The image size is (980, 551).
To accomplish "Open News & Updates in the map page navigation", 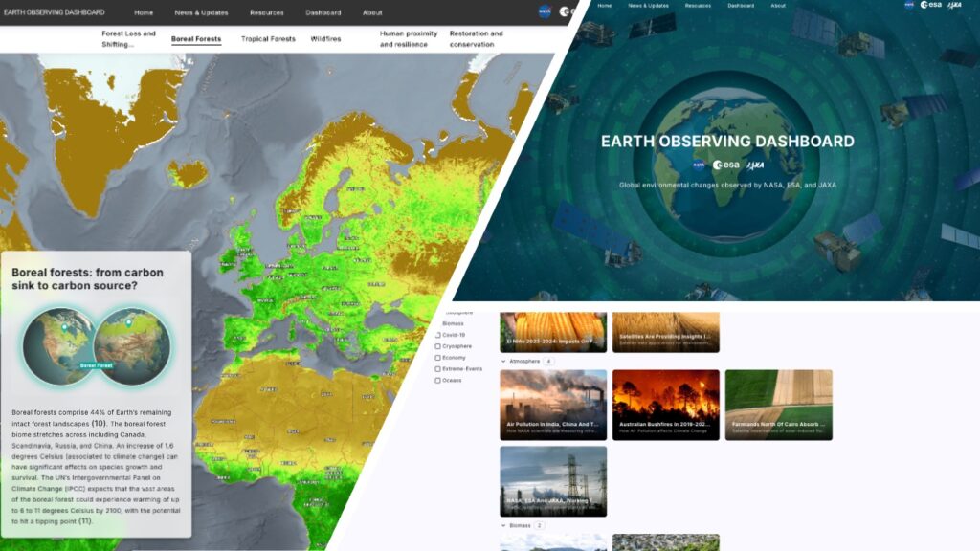I will pos(201,12).
